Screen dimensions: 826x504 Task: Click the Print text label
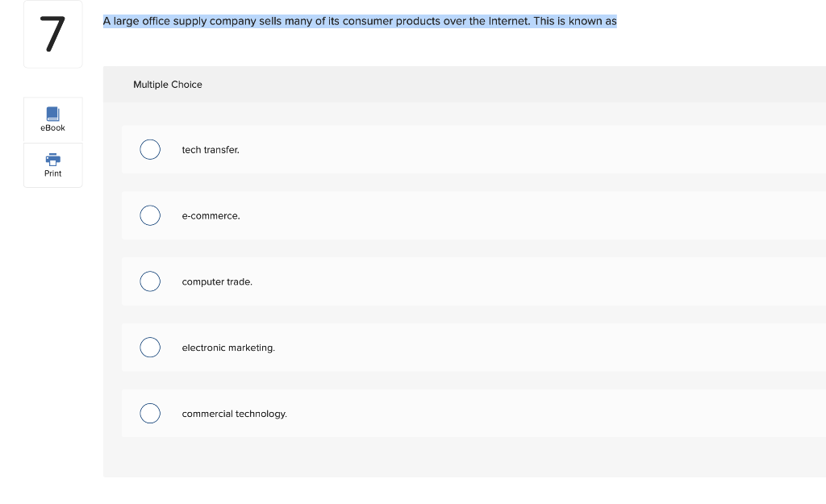click(52, 173)
